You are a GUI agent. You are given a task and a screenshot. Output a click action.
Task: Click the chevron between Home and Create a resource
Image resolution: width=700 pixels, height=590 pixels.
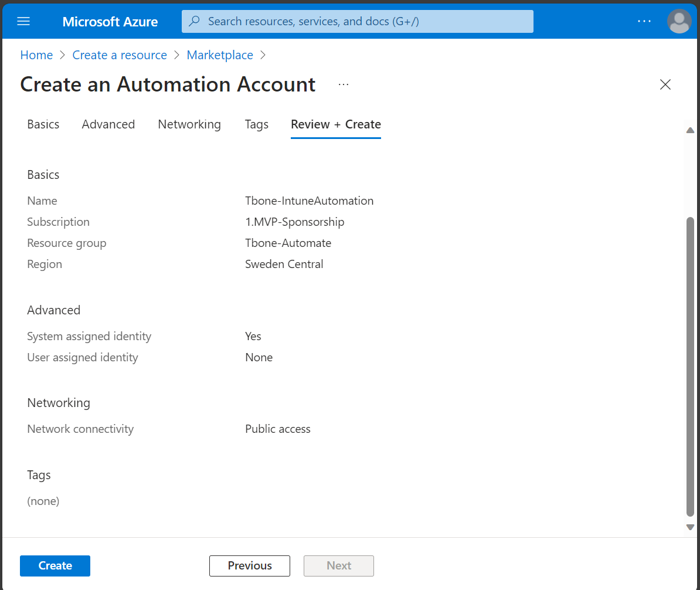tap(62, 55)
